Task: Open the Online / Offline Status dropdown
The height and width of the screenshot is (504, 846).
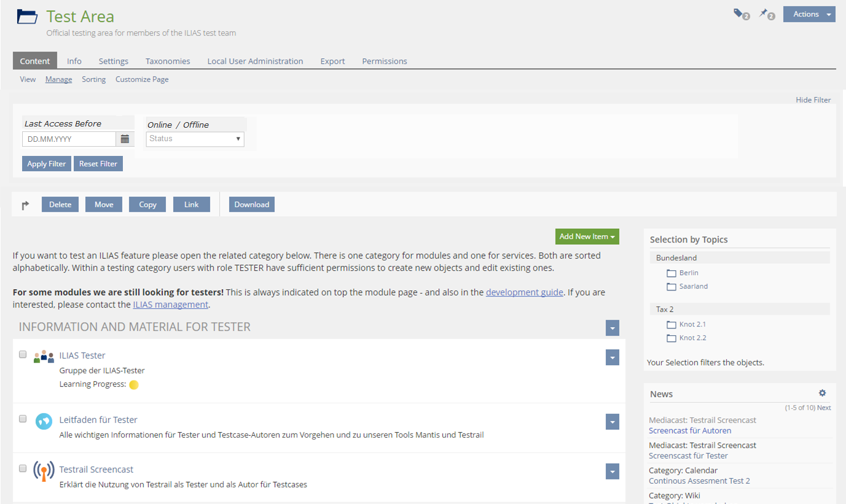Action: coord(195,139)
